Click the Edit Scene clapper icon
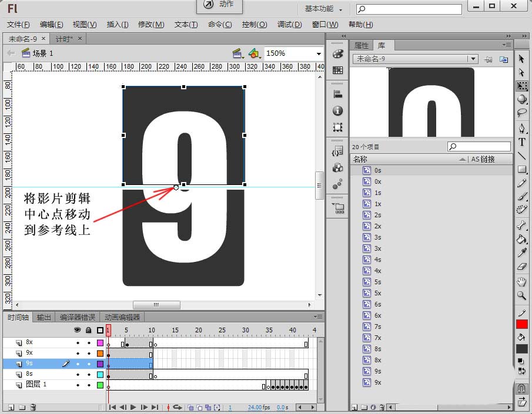This screenshot has height=414, width=532. coord(237,53)
